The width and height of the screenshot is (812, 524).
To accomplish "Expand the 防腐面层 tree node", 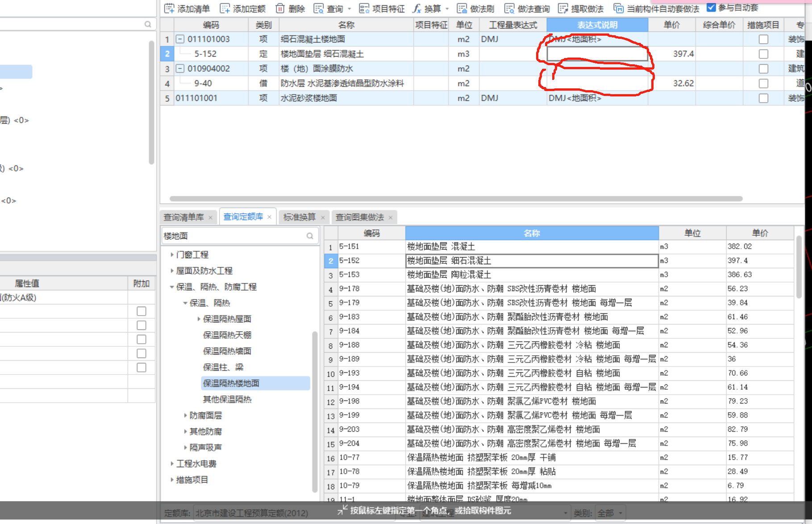I will (x=185, y=416).
